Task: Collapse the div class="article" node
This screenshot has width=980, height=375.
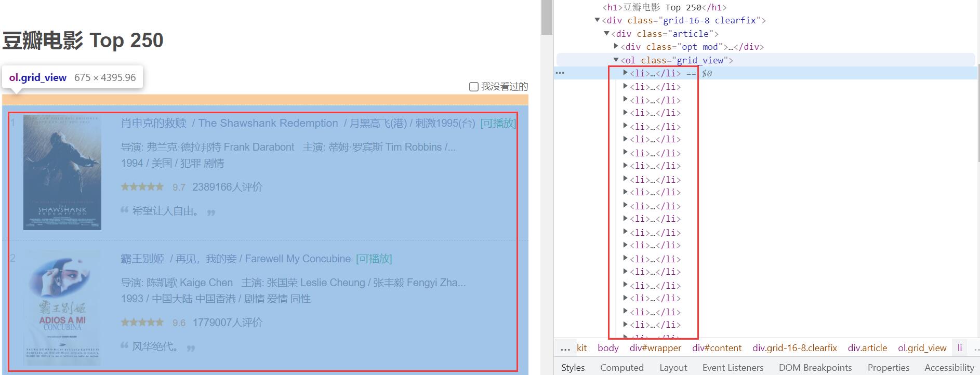Action: (x=607, y=34)
